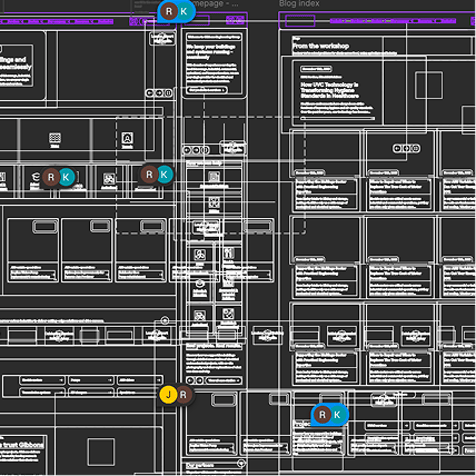
Task: Click the date tag above UVC Technology article
Action: coord(316,69)
